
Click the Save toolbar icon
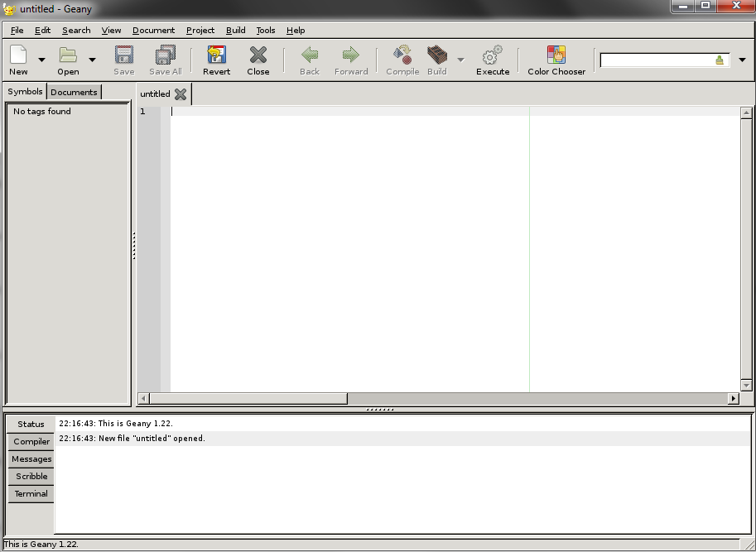pyautogui.click(x=123, y=58)
